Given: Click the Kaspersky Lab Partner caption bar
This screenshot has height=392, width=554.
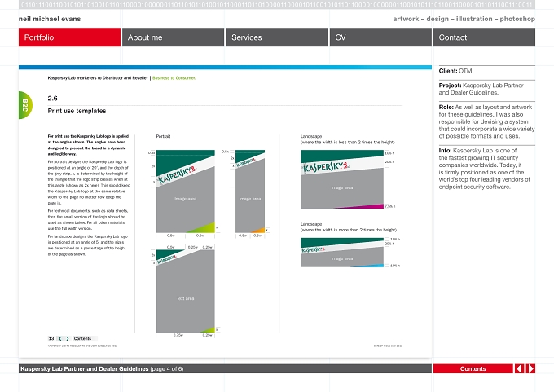Looking at the screenshot, I should coord(225,368).
